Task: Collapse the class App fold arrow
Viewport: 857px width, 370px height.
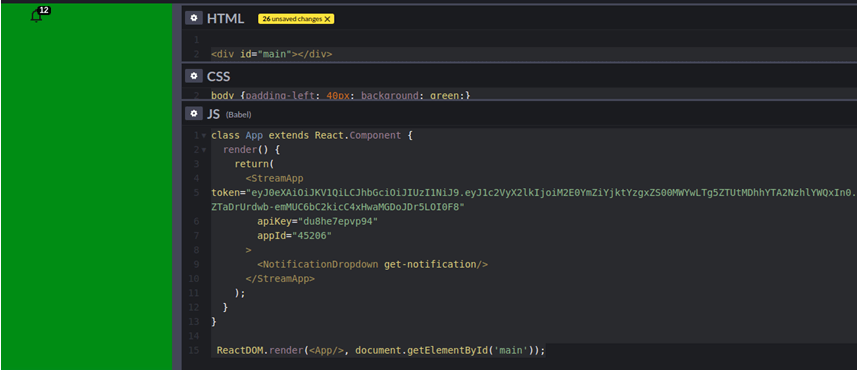Action: [x=204, y=136]
